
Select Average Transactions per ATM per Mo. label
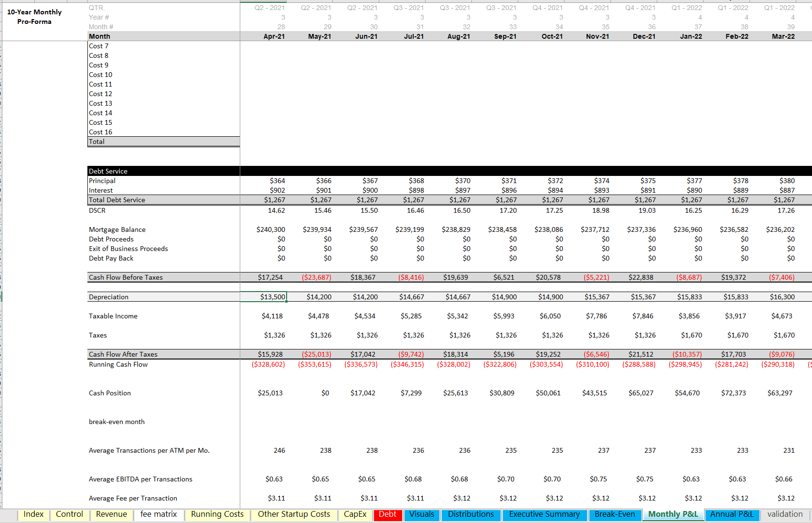pos(149,450)
